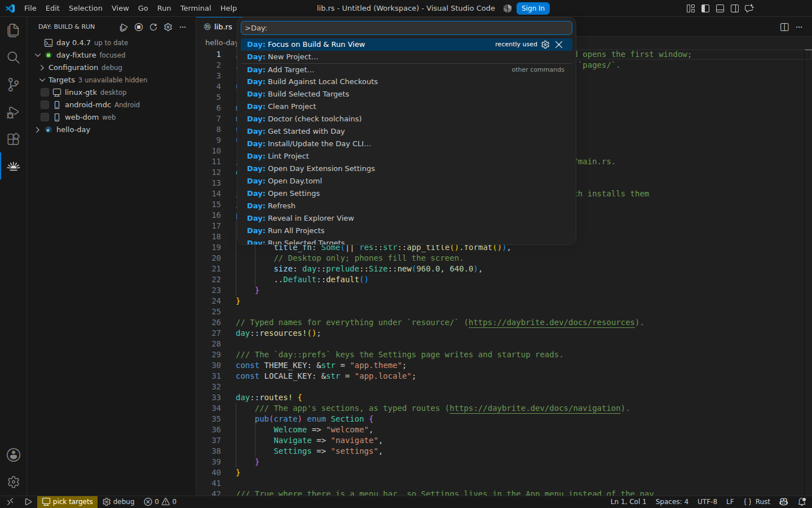Configure keybinding gear for Focus on Build & Run View

545,45
